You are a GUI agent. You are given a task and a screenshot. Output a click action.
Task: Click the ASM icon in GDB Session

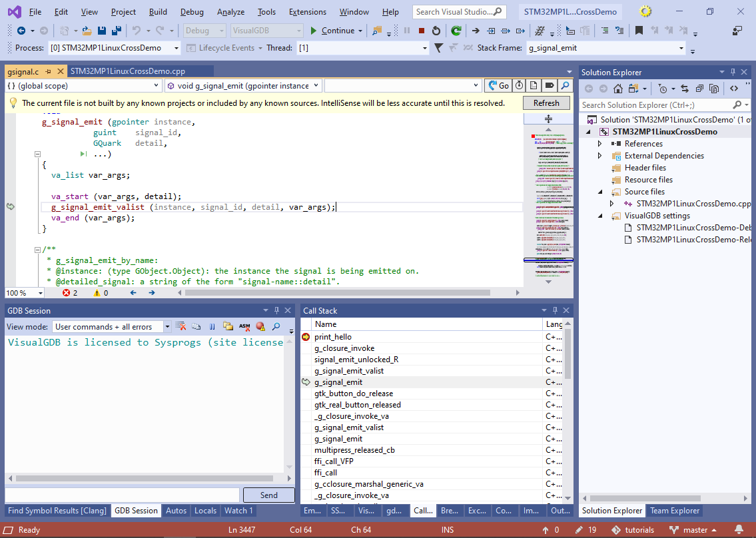pyautogui.click(x=244, y=326)
